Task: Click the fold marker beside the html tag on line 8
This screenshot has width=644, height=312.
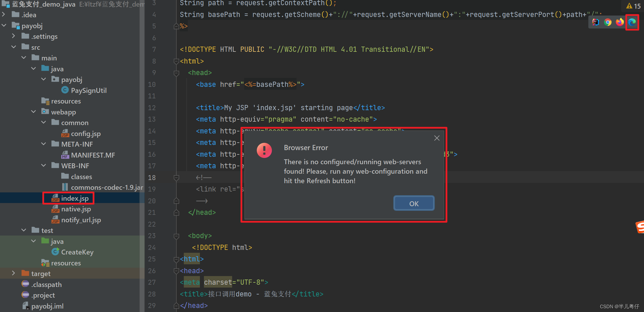Action: (x=176, y=61)
